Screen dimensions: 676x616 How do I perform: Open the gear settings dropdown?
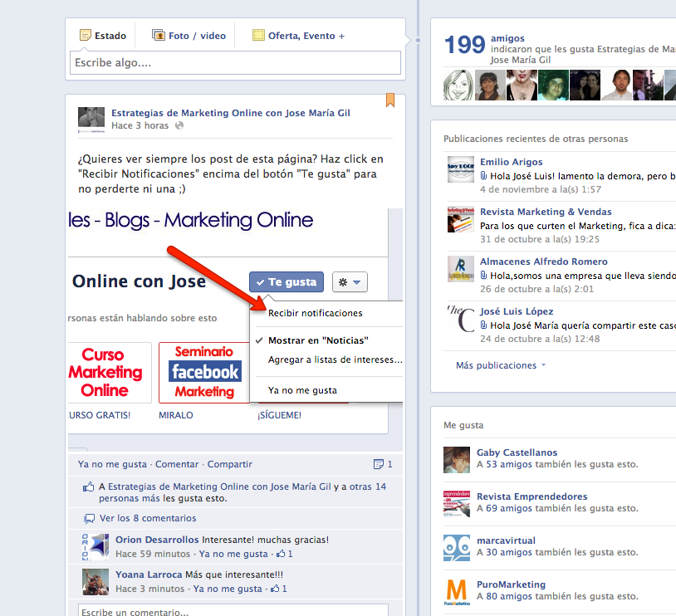click(x=350, y=282)
